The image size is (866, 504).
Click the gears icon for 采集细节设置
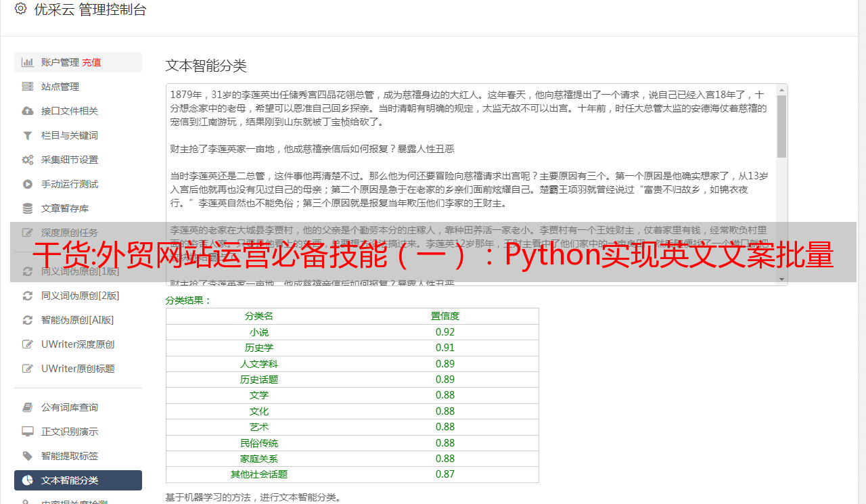(x=28, y=160)
